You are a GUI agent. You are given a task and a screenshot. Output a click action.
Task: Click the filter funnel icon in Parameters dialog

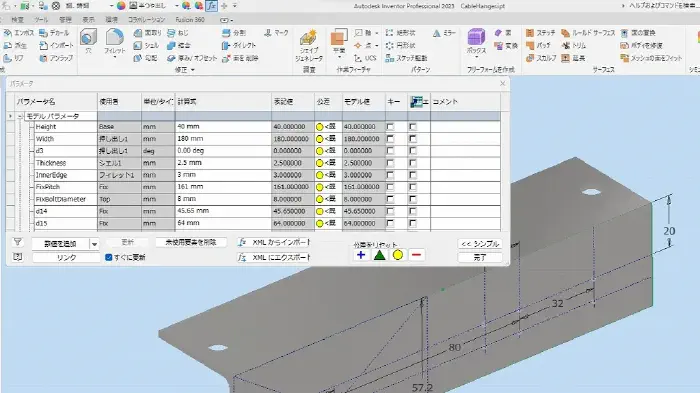tap(17, 242)
